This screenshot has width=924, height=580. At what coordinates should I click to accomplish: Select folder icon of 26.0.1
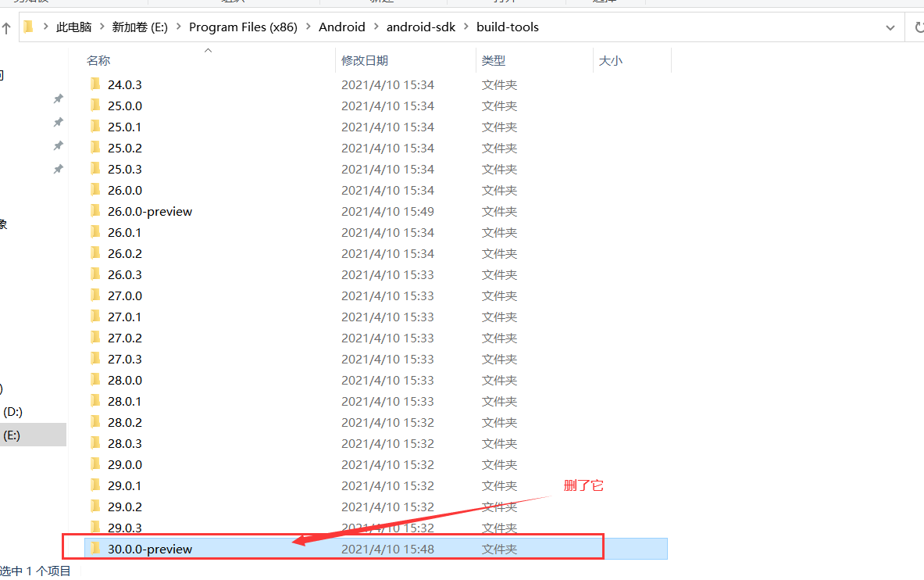coord(95,232)
